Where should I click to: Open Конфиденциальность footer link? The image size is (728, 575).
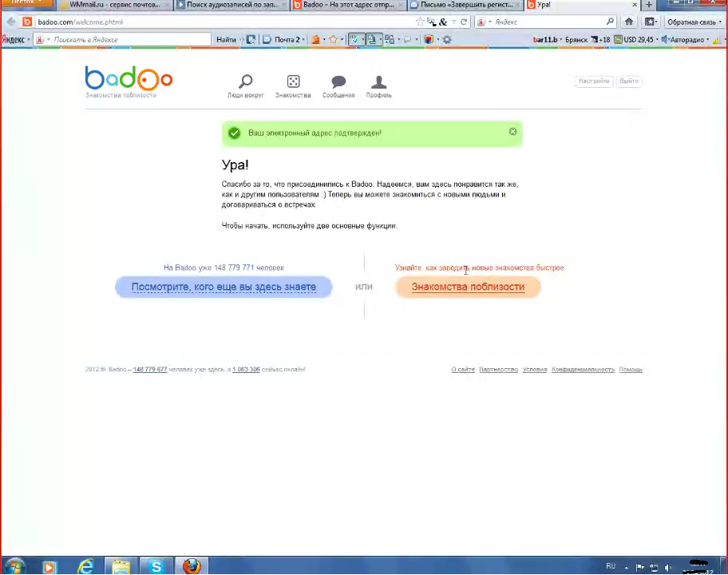tap(584, 369)
